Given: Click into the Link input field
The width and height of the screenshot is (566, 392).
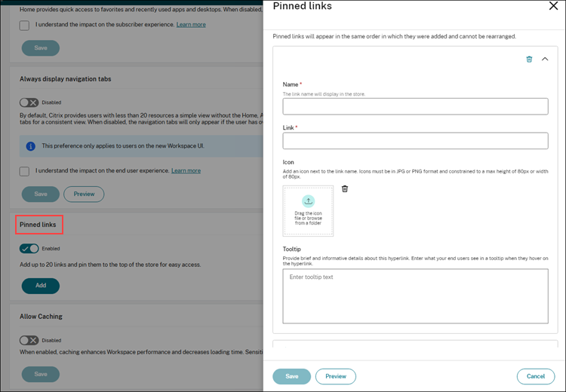Looking at the screenshot, I should coord(415,141).
